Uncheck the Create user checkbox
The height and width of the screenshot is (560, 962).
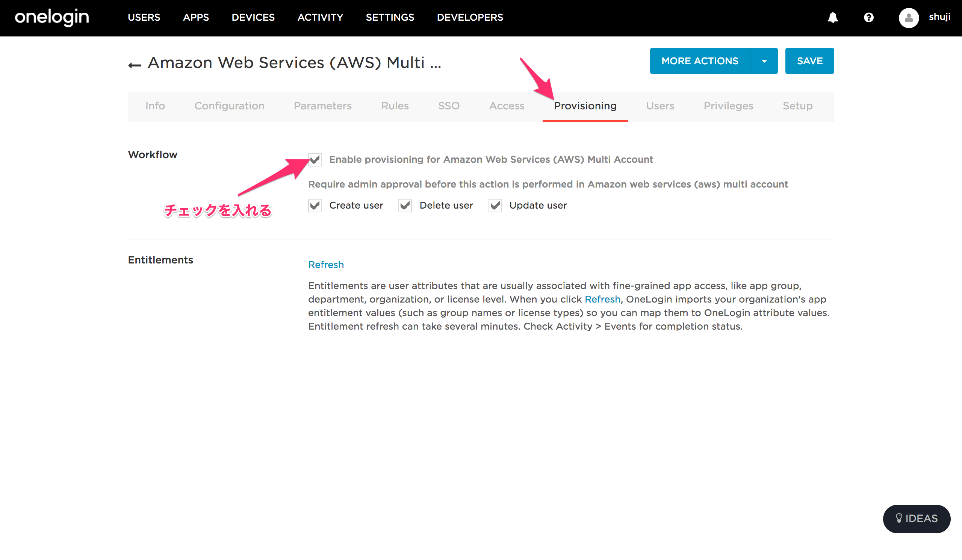click(315, 206)
